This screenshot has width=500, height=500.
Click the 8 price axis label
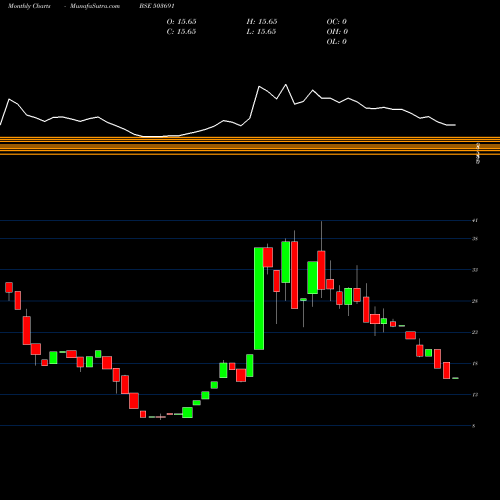474,426
